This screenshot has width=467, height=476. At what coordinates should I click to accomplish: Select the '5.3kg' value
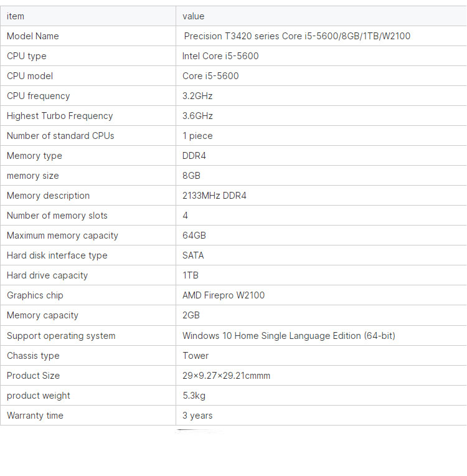coord(194,396)
